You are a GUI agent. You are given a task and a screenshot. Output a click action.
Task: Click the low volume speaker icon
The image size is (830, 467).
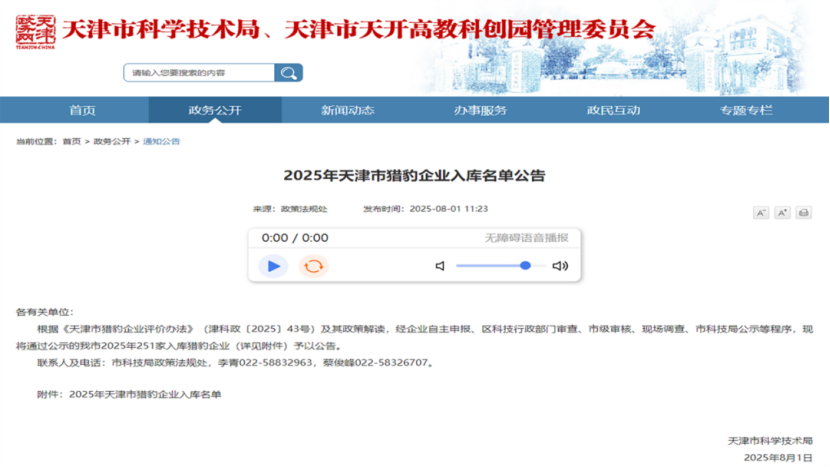coord(440,266)
